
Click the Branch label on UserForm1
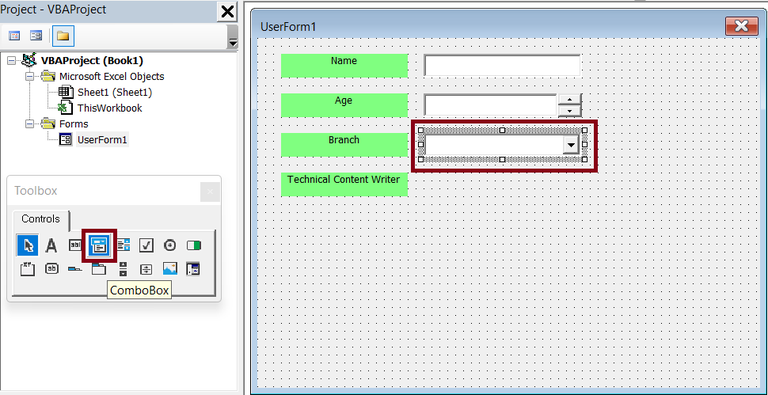point(344,145)
